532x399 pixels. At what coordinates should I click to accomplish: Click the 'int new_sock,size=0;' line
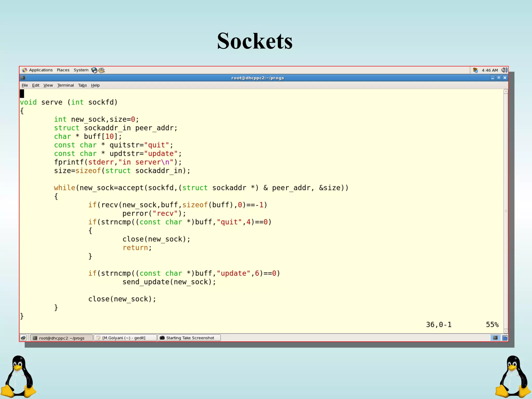click(96, 119)
